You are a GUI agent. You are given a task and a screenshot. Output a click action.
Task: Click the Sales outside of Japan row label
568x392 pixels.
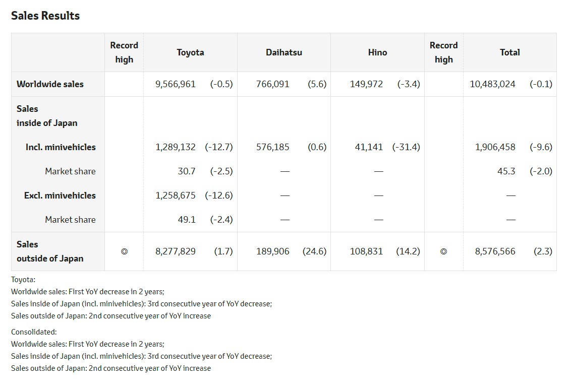coord(50,251)
